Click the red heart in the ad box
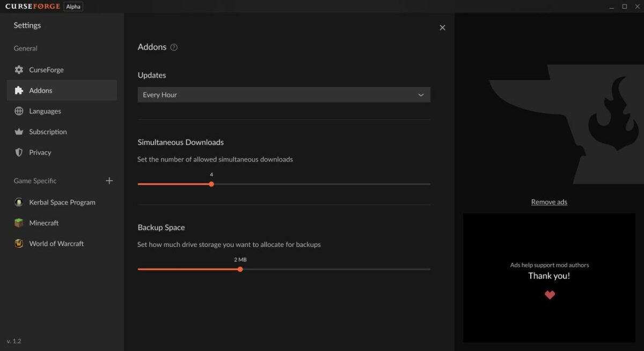This screenshot has width=644, height=351. (x=550, y=295)
